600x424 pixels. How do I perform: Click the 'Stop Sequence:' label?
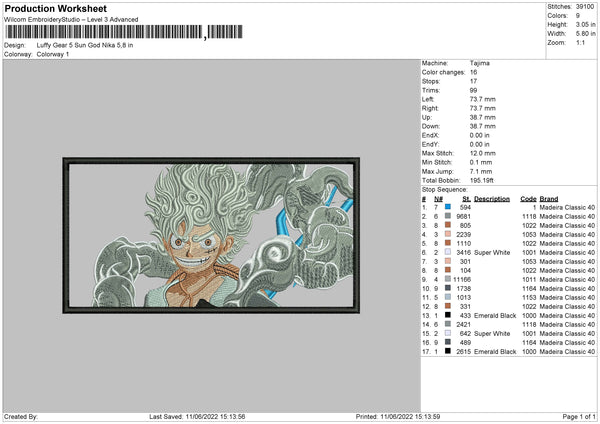[445, 190]
